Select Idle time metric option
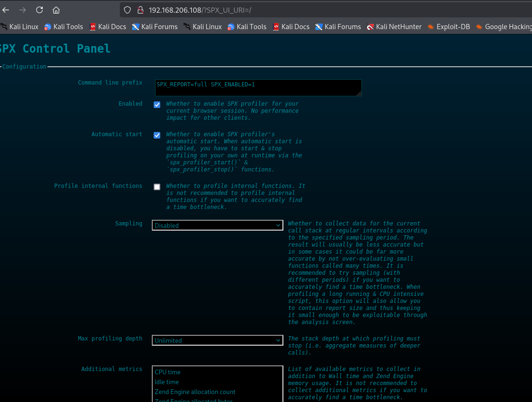Image resolution: width=532 pixels, height=402 pixels. tap(167, 382)
